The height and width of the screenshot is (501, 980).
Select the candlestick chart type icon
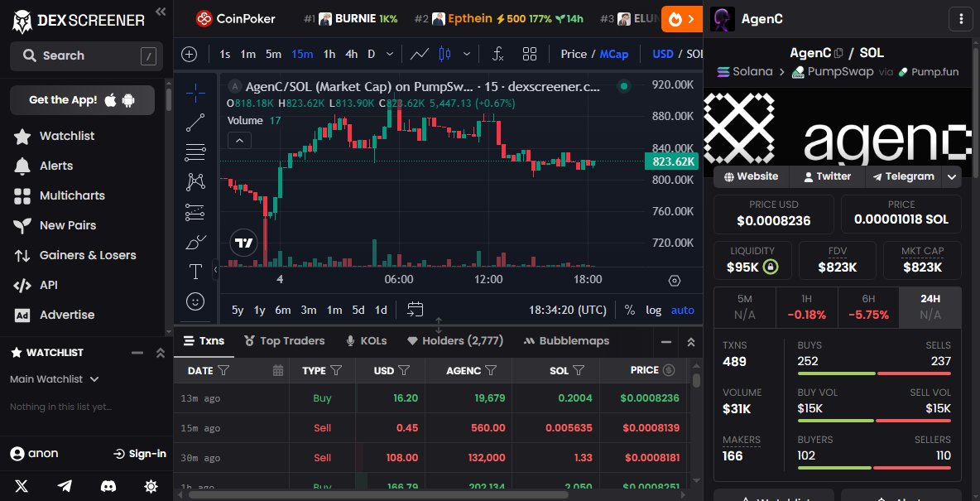[445, 55]
